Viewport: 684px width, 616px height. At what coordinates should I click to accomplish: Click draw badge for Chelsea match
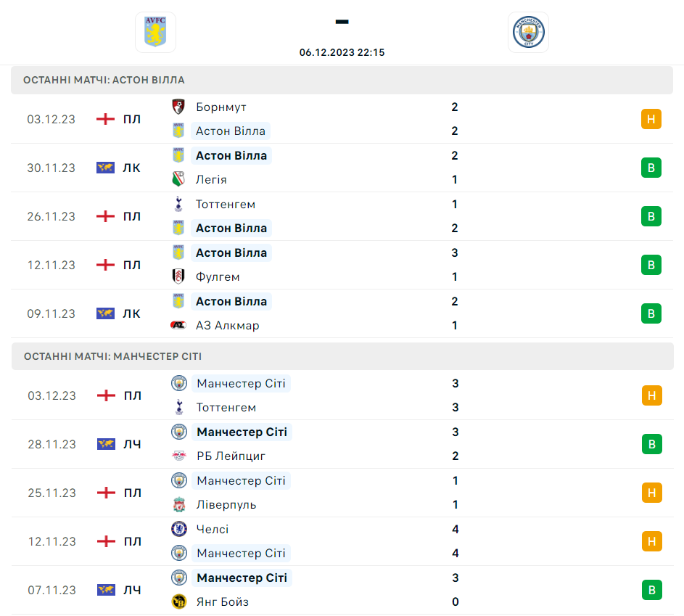coord(651,541)
